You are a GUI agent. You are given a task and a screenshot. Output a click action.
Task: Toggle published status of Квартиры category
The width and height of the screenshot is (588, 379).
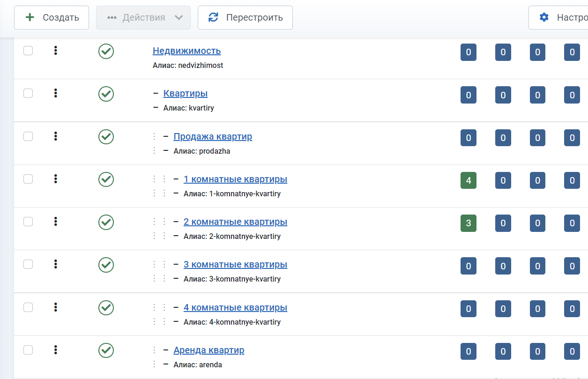[x=106, y=94]
